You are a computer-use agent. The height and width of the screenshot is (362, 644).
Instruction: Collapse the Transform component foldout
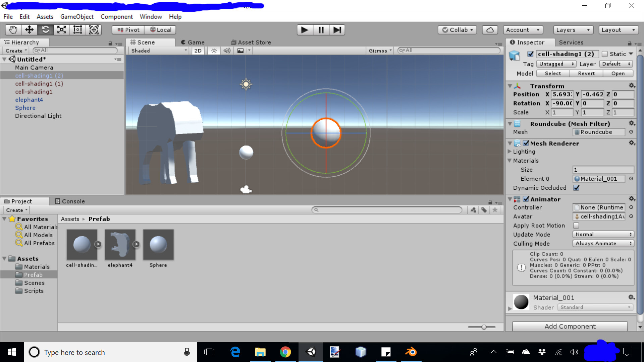click(x=510, y=86)
